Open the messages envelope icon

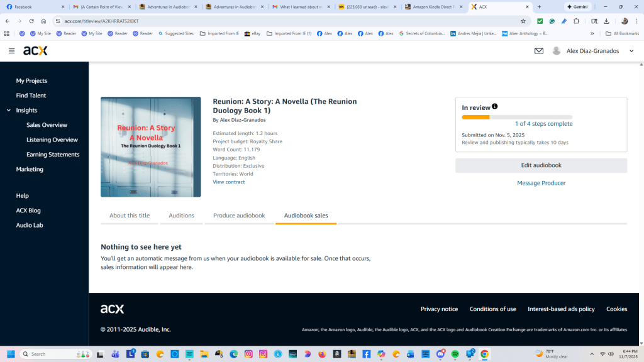tap(539, 51)
